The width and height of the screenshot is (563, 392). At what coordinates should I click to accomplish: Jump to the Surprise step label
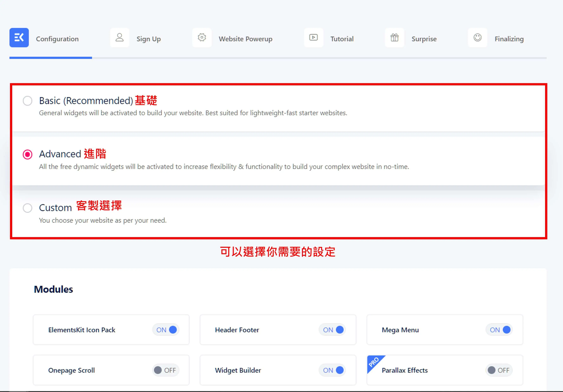click(x=424, y=39)
